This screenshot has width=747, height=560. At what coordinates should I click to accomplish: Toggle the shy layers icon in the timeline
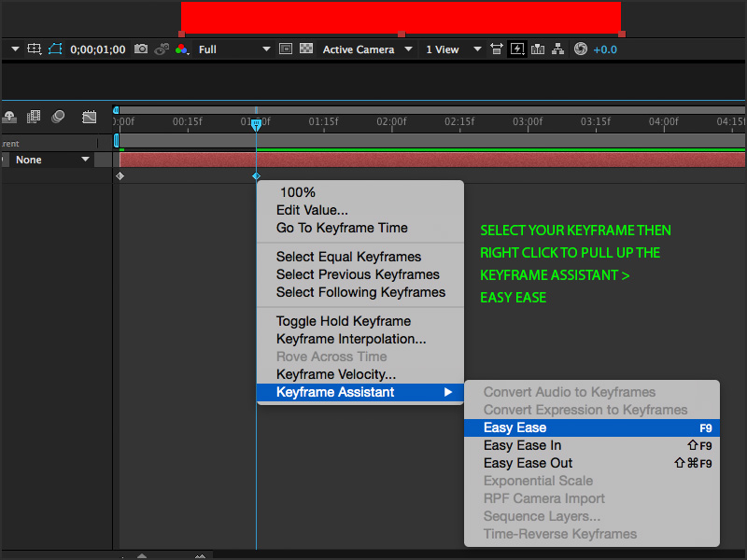pyautogui.click(x=9, y=117)
